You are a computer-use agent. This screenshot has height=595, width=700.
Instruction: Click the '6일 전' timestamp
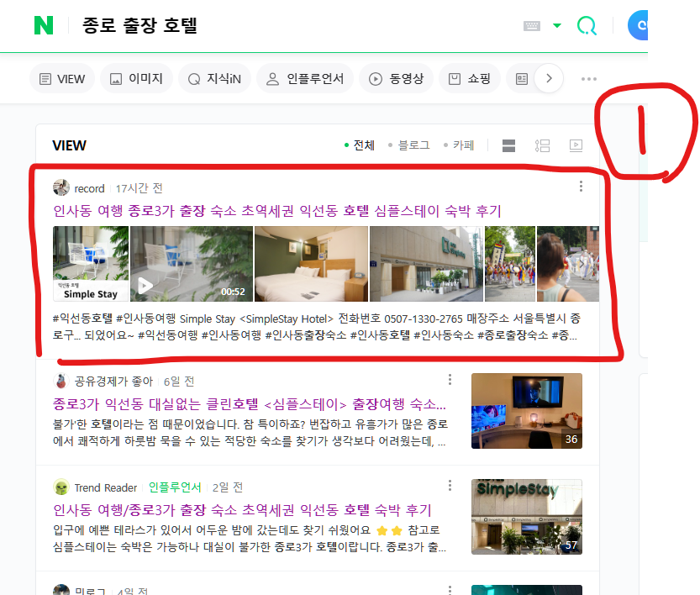point(178,382)
